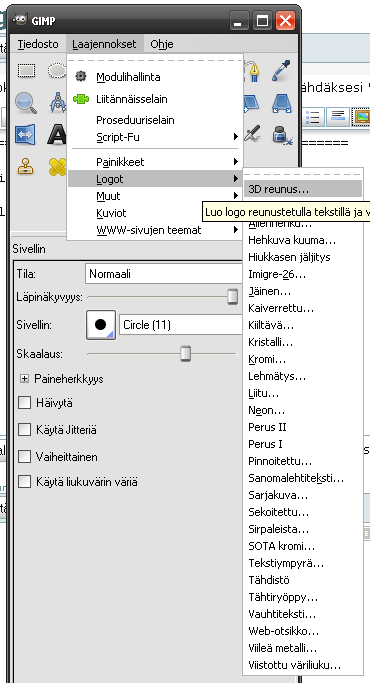Open the Muut submenu

tap(155, 196)
